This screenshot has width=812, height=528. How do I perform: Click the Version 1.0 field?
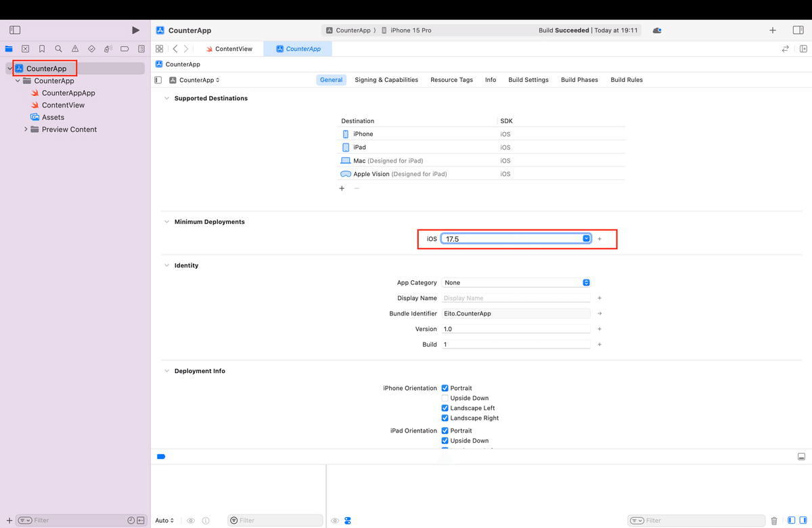(x=516, y=329)
